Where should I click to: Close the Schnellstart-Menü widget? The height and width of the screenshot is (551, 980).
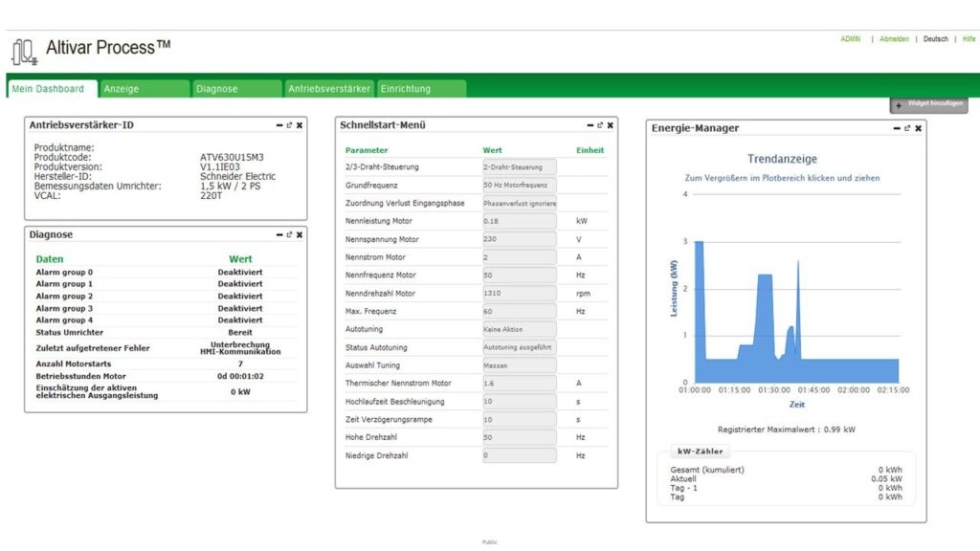click(611, 125)
